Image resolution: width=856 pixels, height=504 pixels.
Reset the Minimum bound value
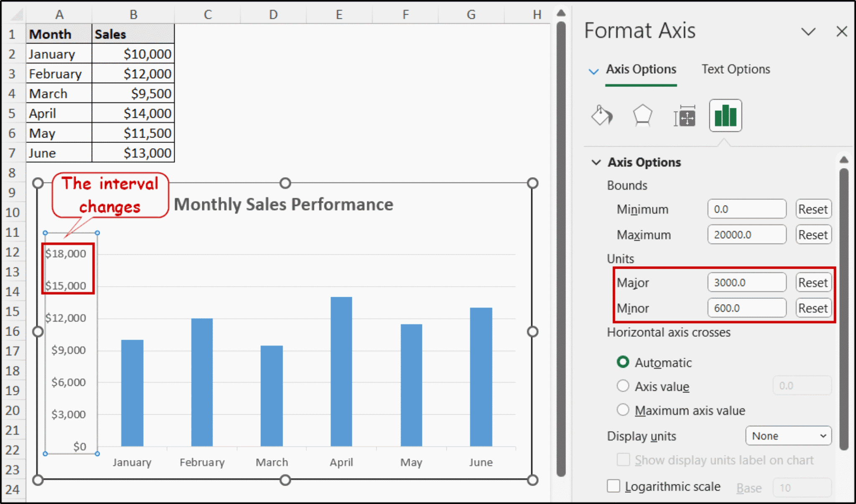tap(813, 209)
